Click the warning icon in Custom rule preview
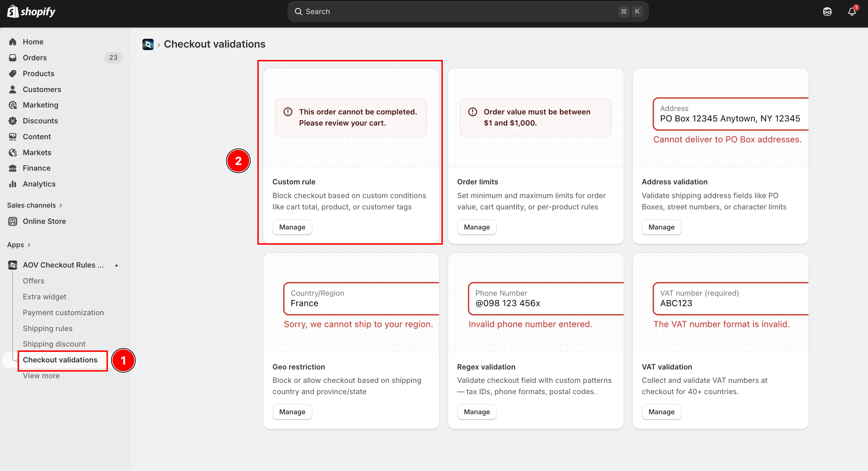Screen dimensions: 868x471 click(288, 112)
